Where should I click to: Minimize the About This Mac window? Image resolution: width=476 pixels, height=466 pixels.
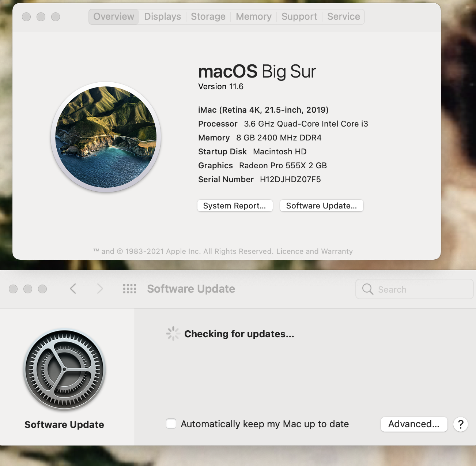[x=41, y=17]
